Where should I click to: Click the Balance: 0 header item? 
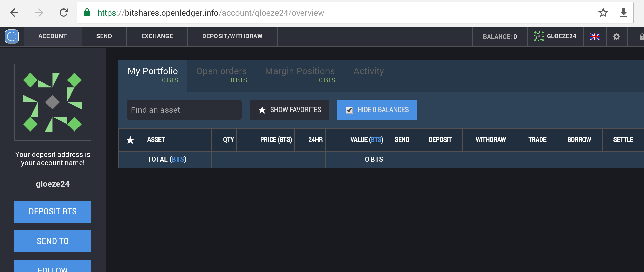click(x=500, y=37)
